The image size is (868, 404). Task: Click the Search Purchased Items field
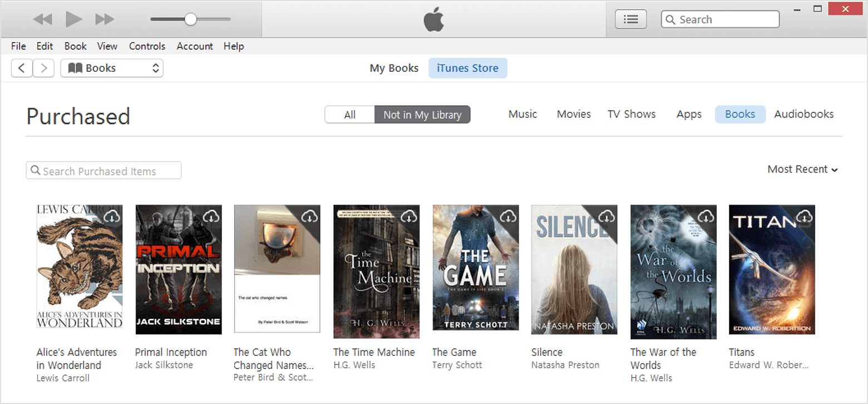click(103, 171)
